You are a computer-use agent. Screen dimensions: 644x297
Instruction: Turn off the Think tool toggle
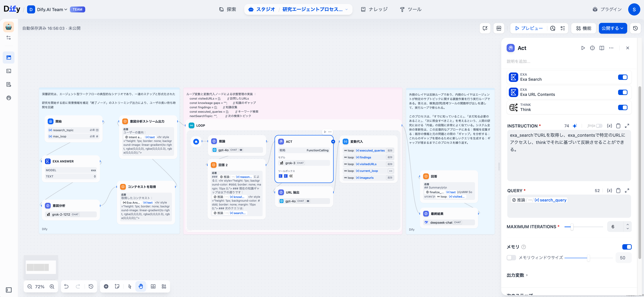click(622, 107)
